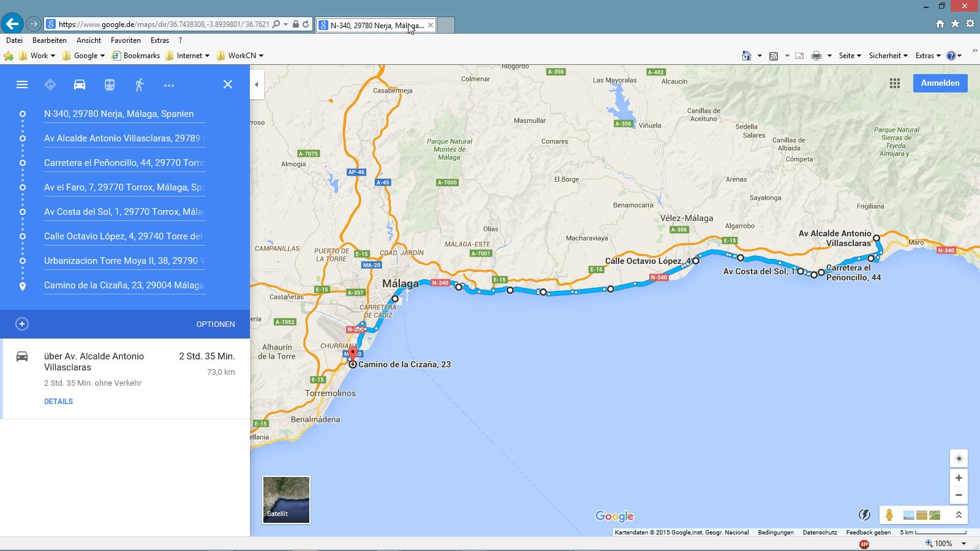Click the browser address bar
The width and height of the screenshot is (980, 551).
point(164,24)
